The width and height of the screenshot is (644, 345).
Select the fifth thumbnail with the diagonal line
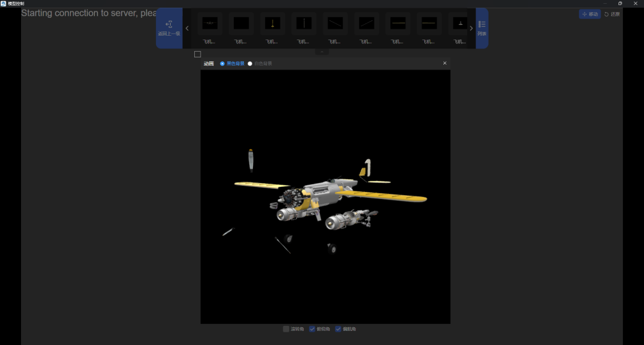(335, 24)
